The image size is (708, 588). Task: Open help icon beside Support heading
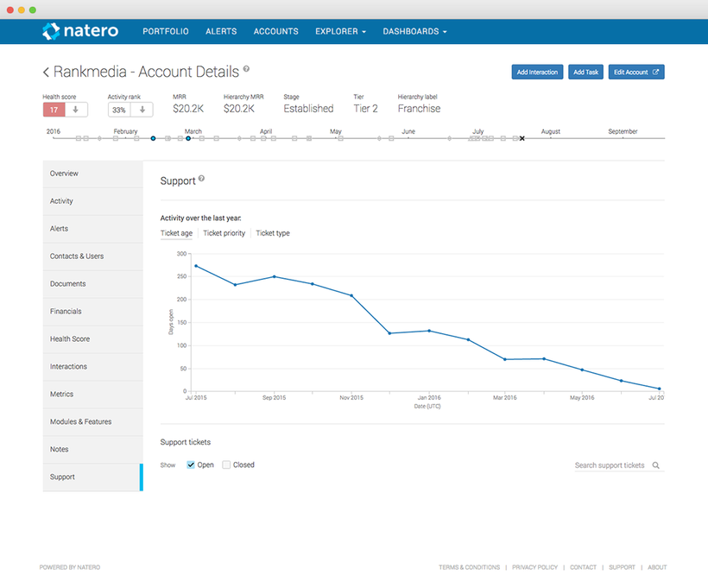[201, 179]
